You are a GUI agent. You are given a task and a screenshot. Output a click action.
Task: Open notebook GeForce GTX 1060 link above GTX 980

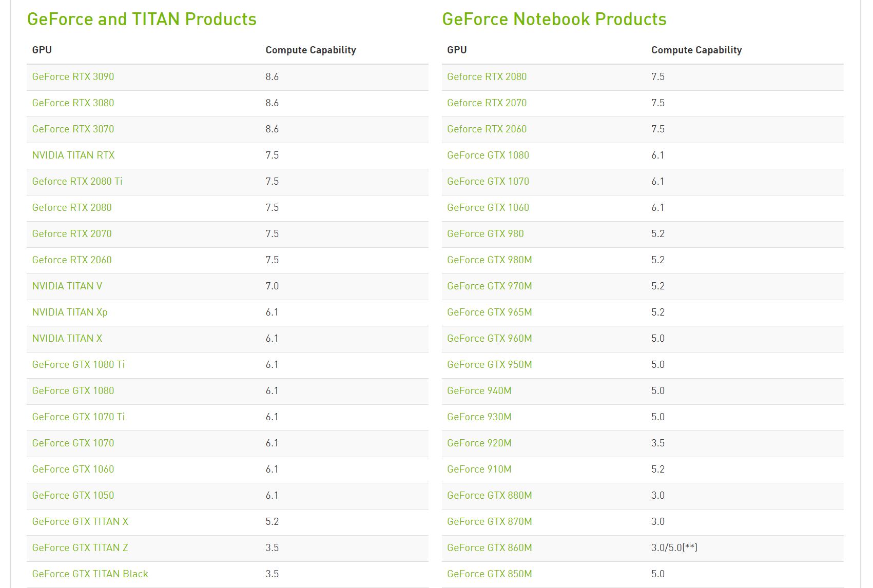point(488,208)
